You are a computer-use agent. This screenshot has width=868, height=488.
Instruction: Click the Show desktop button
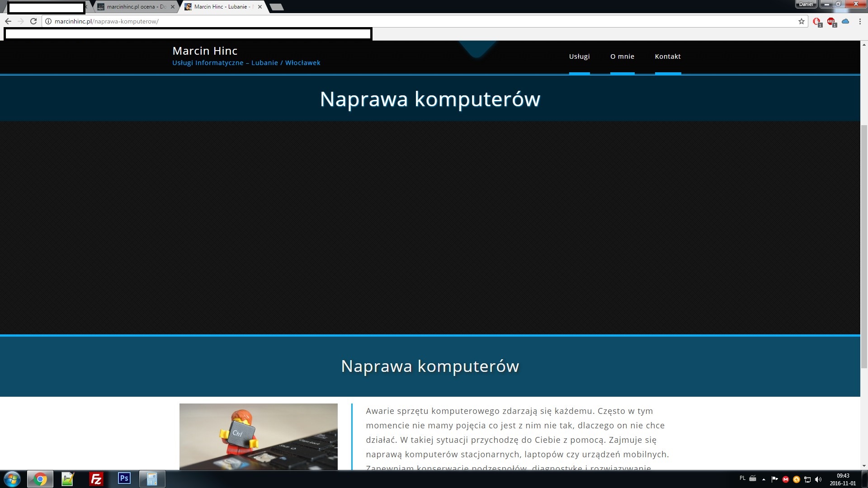[864, 479]
